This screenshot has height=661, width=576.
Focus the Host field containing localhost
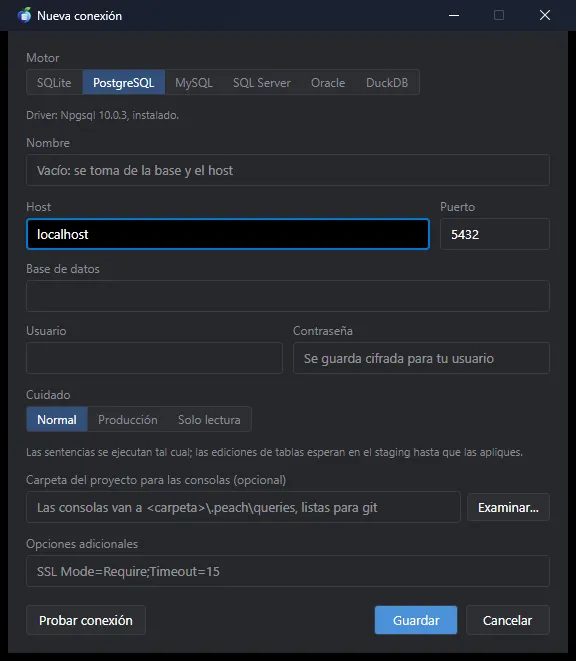click(x=228, y=234)
